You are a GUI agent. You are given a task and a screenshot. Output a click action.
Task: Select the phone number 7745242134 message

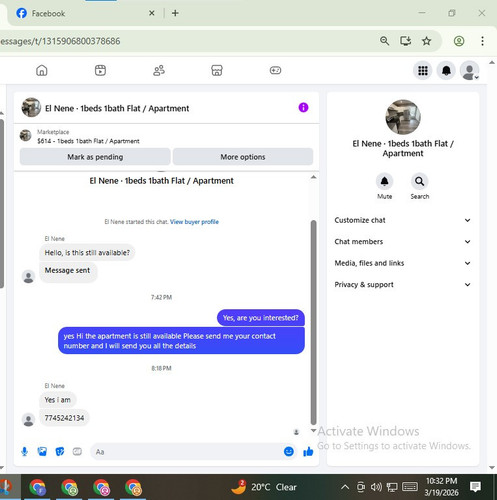[x=64, y=418]
